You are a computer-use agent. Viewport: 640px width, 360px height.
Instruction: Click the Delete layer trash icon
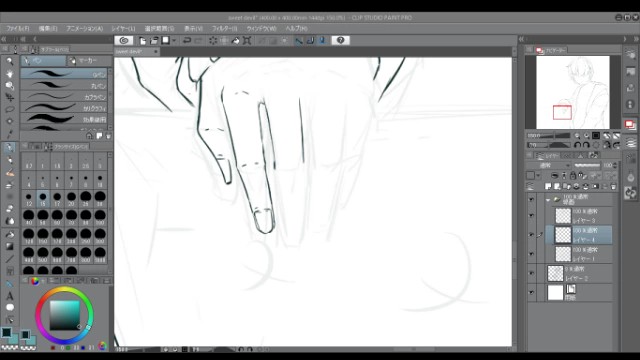[613, 187]
